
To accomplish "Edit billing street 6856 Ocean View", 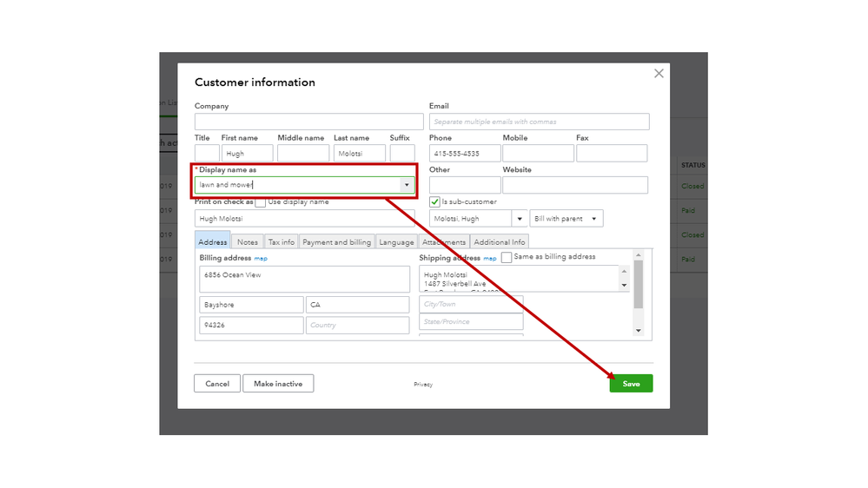I will (304, 279).
